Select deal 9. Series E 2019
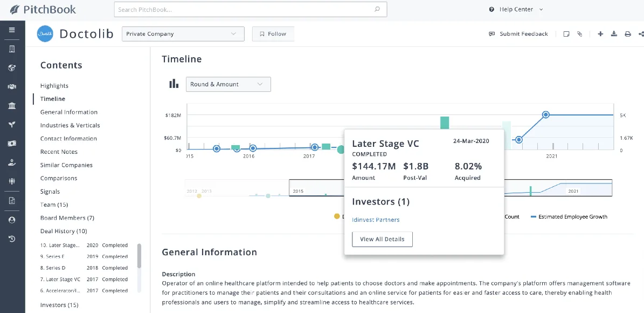Viewport: 644px width, 313px height. [x=84, y=256]
